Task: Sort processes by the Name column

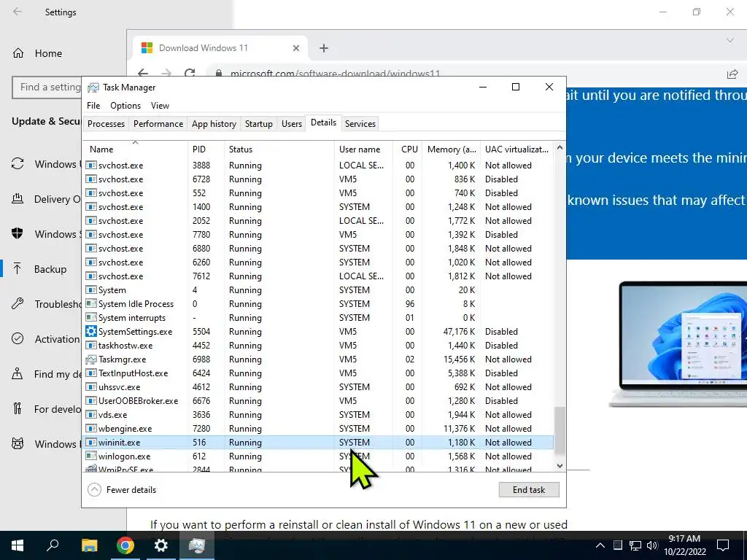Action: [x=135, y=149]
